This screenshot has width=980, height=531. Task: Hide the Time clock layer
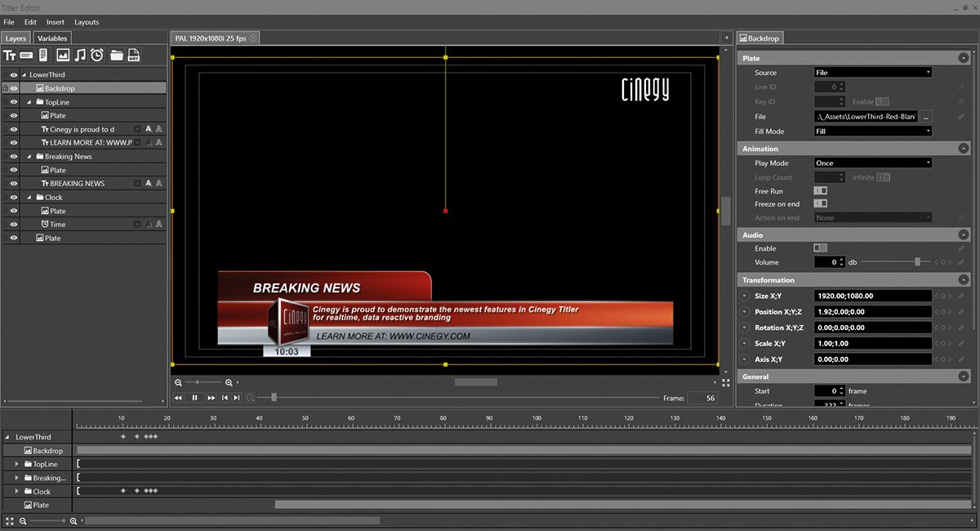coord(14,225)
